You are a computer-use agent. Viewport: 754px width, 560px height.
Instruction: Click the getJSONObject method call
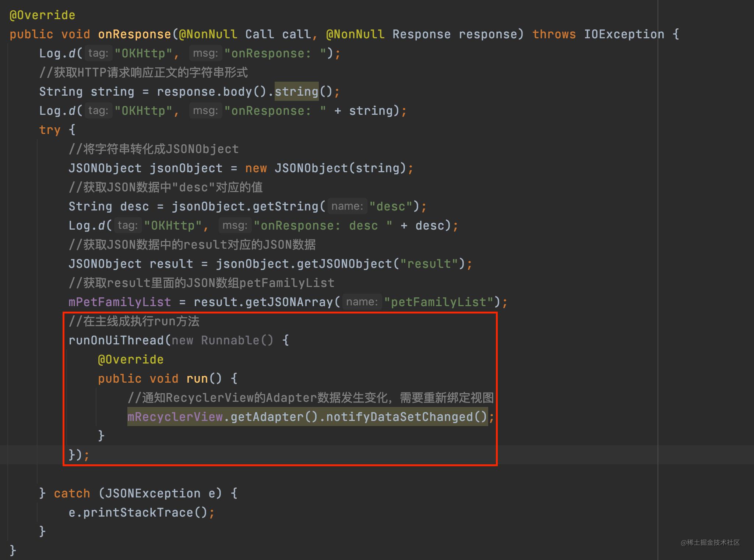(x=344, y=264)
